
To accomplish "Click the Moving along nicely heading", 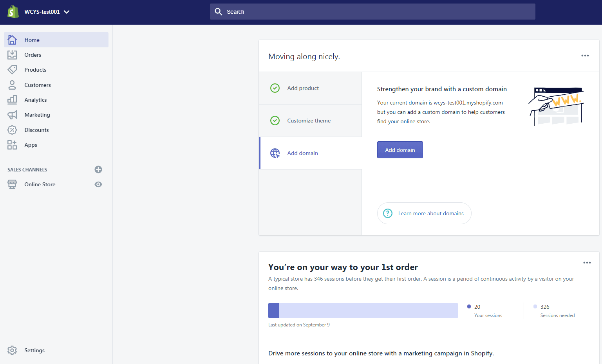I will (304, 56).
